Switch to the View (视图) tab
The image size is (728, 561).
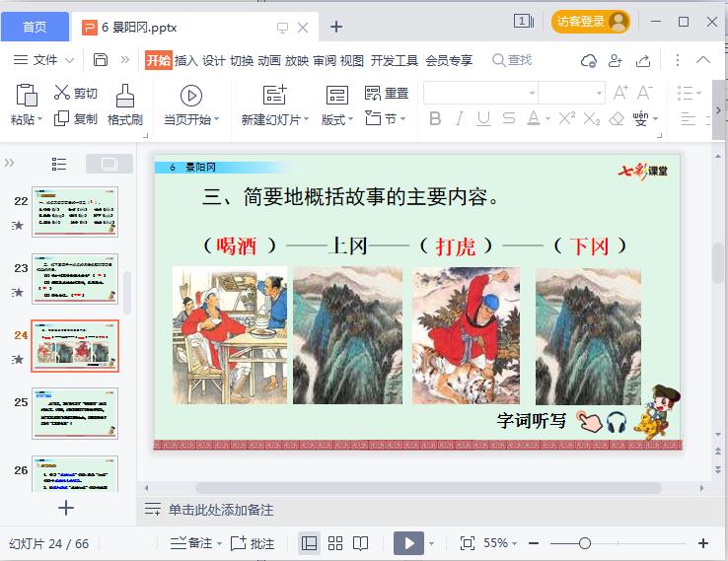tap(352, 60)
